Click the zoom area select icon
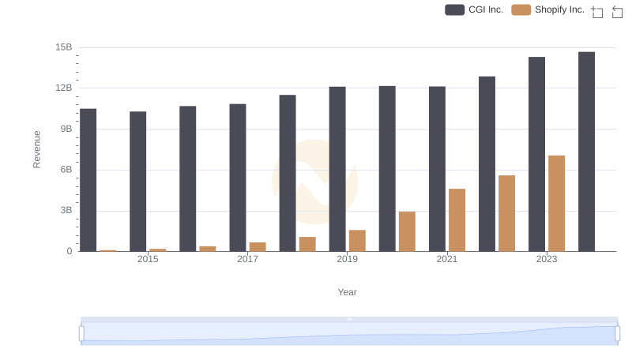This screenshot has height=364, width=632. 597,12
